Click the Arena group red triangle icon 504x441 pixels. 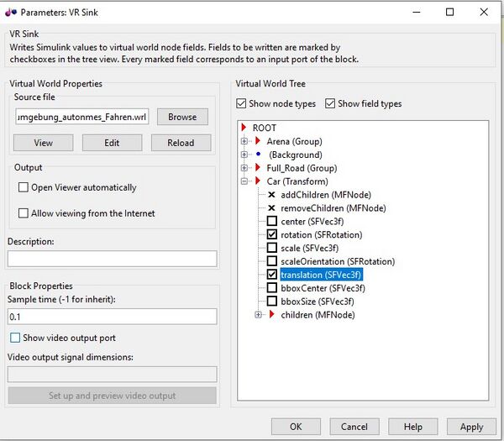coord(258,141)
